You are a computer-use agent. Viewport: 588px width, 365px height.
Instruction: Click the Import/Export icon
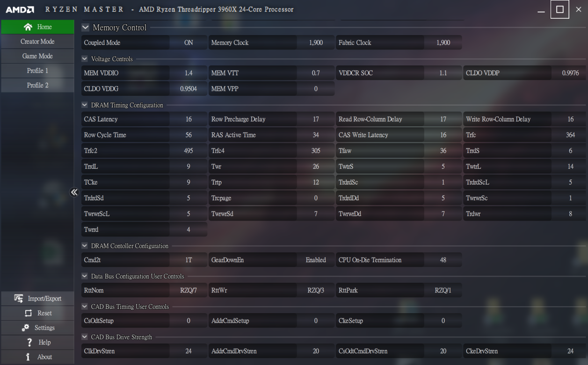pos(19,299)
